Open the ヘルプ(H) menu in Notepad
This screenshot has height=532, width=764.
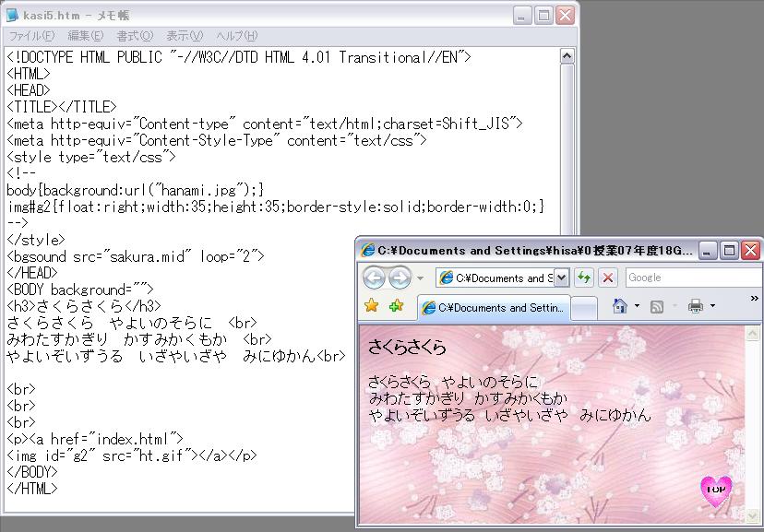(x=237, y=36)
